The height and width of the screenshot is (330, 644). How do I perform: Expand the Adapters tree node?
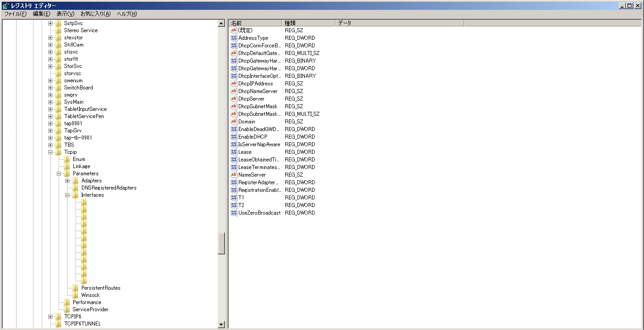[68, 181]
